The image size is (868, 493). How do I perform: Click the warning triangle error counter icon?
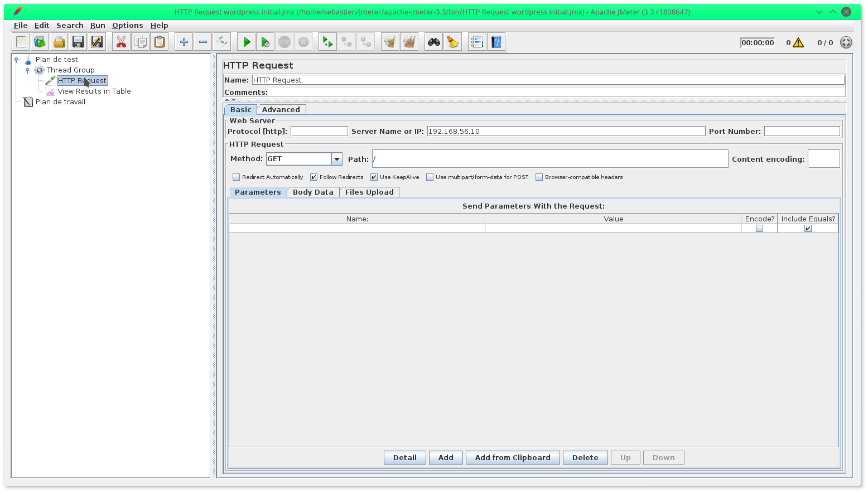click(x=799, y=42)
